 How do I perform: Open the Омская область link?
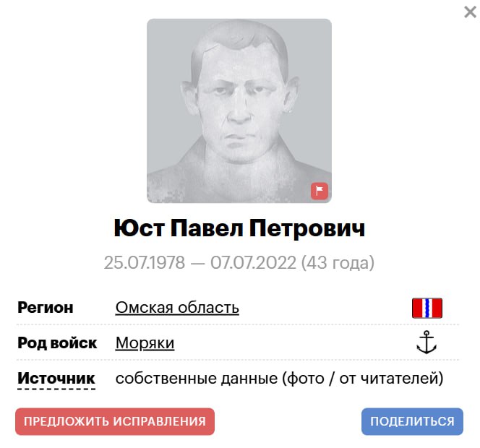click(177, 308)
